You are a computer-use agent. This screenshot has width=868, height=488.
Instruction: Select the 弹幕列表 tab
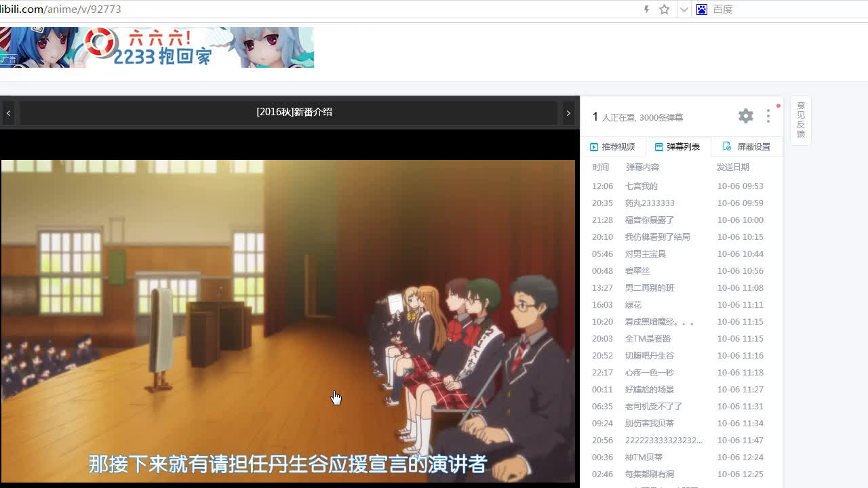677,147
